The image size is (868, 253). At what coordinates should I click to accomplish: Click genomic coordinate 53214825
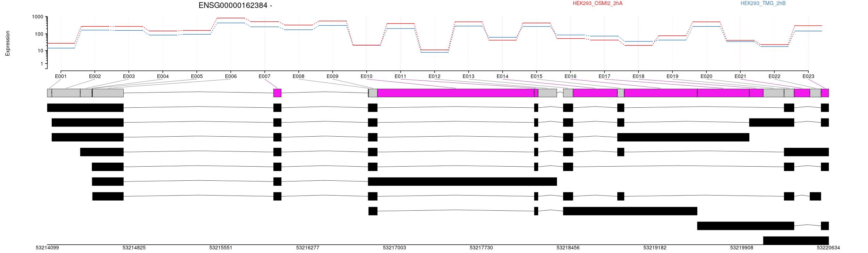pyautogui.click(x=134, y=248)
